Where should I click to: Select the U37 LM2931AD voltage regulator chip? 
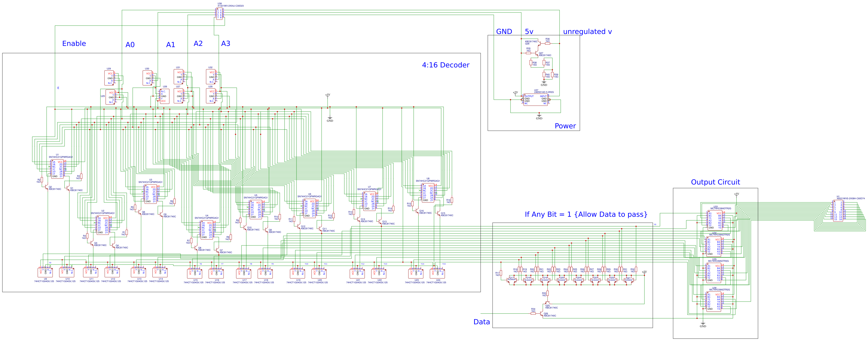[535, 100]
